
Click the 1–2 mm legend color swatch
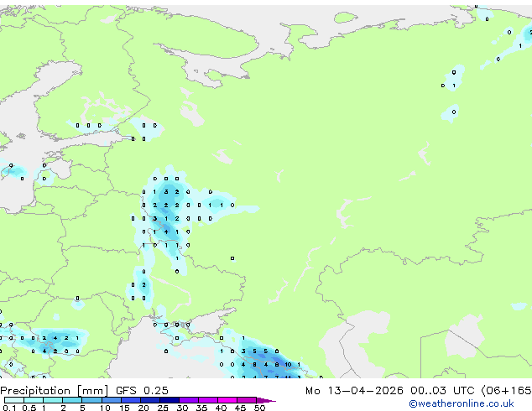pyautogui.click(x=53, y=400)
